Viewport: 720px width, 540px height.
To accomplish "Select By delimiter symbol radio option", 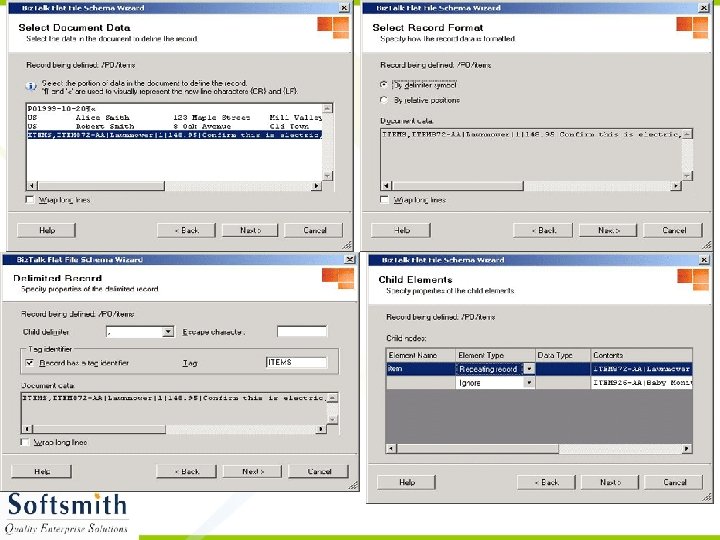I will [384, 84].
